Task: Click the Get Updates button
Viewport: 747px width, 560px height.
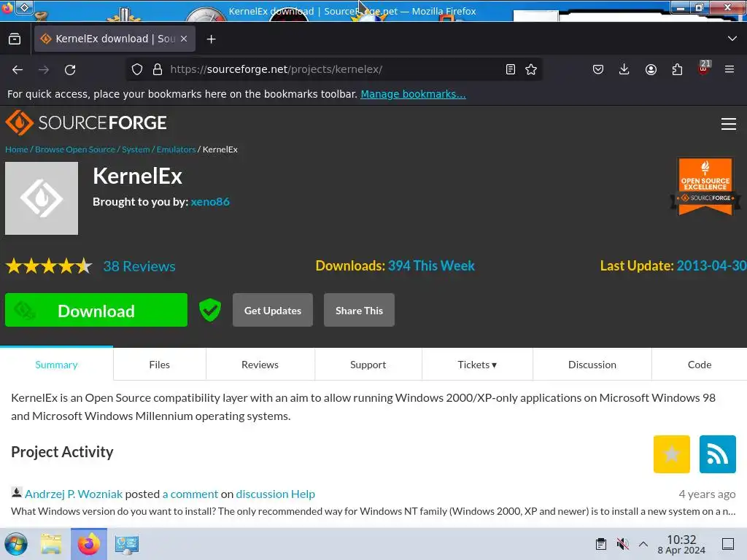Action: pos(273,310)
